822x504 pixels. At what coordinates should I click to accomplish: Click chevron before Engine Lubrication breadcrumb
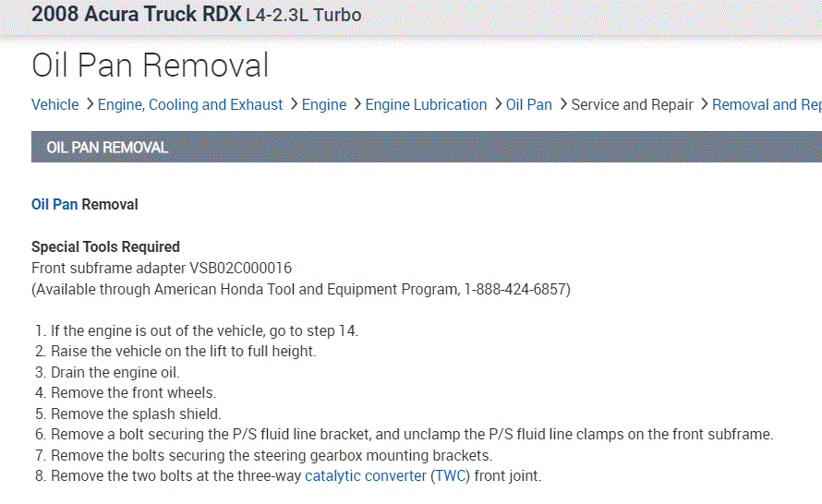[357, 105]
